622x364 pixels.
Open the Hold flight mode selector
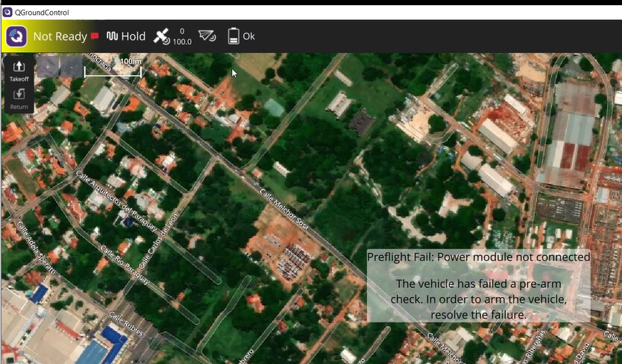[x=133, y=36]
